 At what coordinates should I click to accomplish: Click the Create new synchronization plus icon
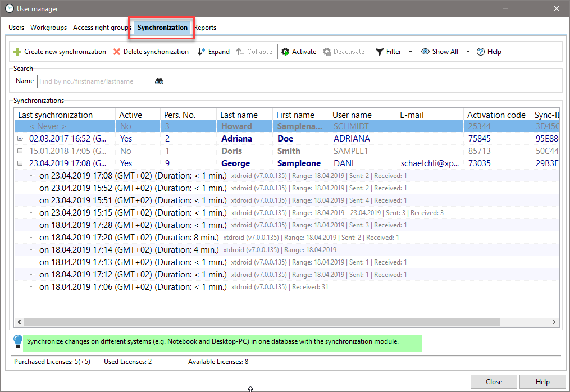[17, 52]
